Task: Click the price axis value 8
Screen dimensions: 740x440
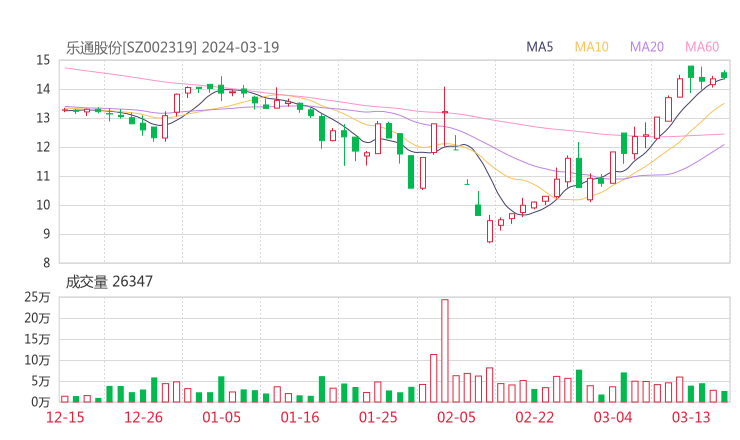Action: 46,263
